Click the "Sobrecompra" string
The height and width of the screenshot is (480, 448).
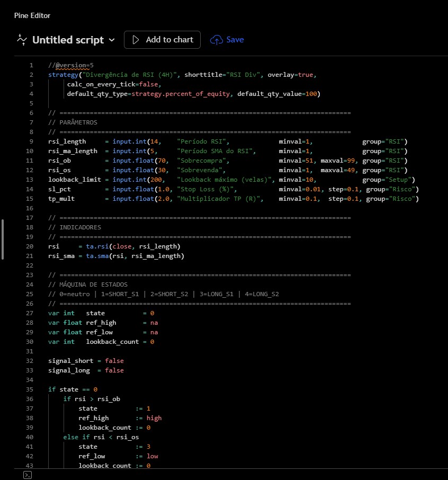click(201, 161)
